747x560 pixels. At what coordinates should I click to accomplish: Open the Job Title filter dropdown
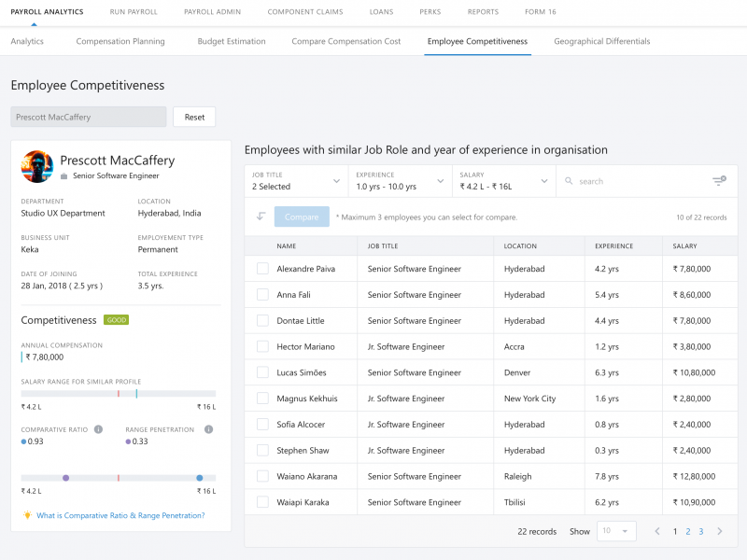pyautogui.click(x=296, y=181)
